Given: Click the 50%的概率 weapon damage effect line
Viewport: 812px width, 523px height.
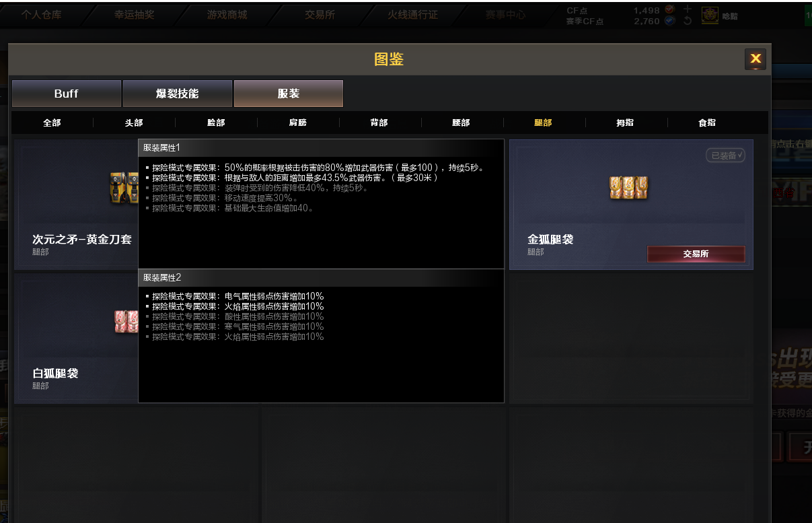Looking at the screenshot, I should pyautogui.click(x=315, y=168).
